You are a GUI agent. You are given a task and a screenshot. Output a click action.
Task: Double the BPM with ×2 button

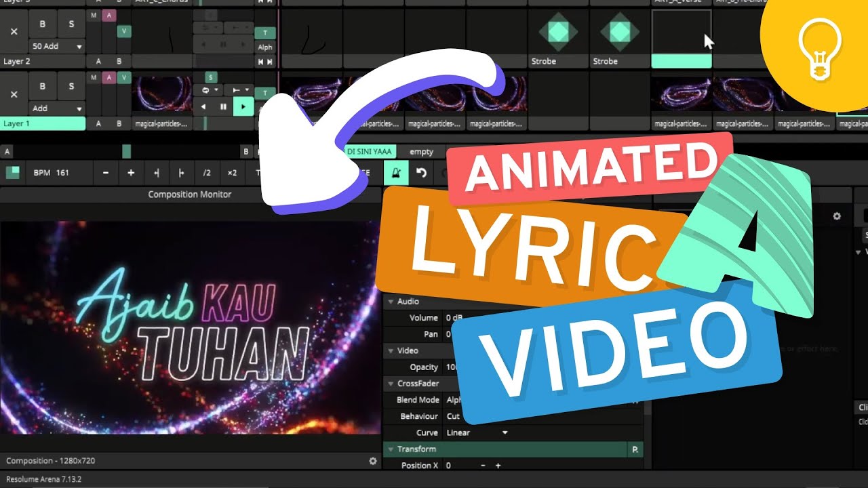tap(232, 173)
